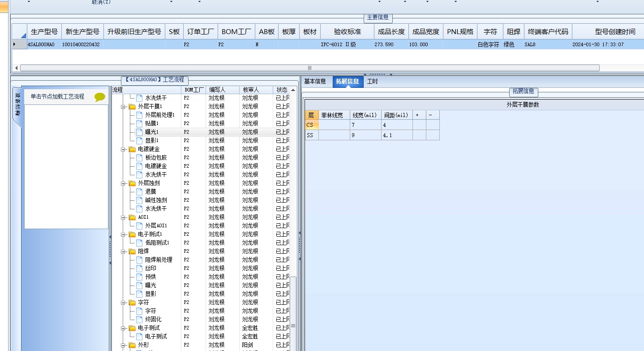Click the 阻焊 folder icon
Viewport: 644px width, 351px height.
pyautogui.click(x=132, y=251)
